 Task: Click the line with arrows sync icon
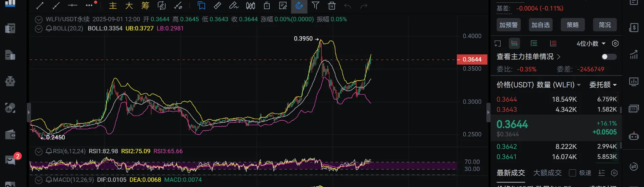[178, 5]
